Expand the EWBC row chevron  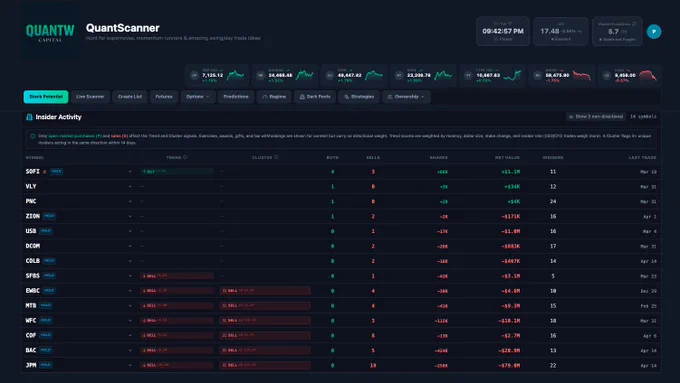click(130, 291)
